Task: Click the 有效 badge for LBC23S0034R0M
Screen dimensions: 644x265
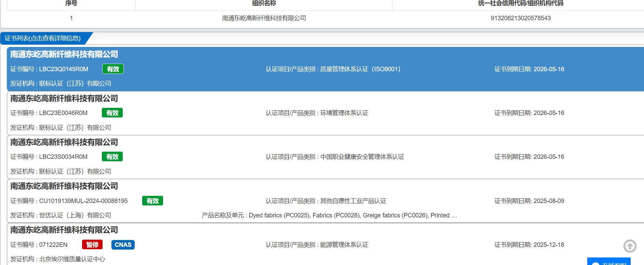Action: 112,157
